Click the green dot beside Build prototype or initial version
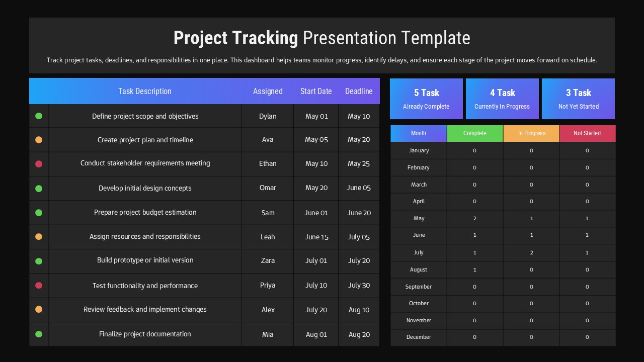Image resolution: width=644 pixels, height=362 pixels. [x=39, y=261]
